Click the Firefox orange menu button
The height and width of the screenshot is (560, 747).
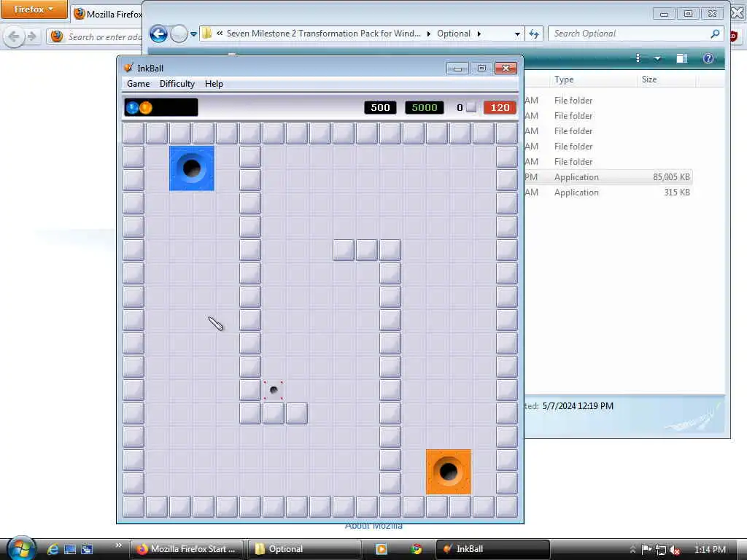click(x=34, y=9)
